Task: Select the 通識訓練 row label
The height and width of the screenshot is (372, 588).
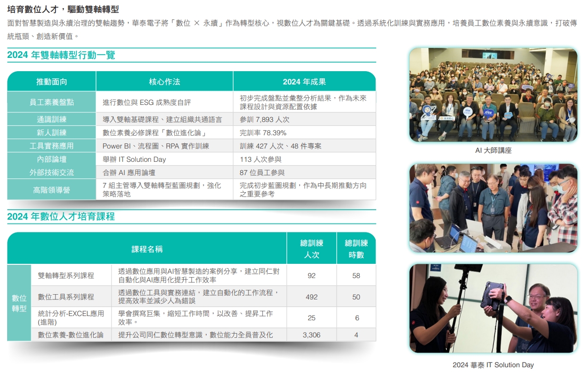Action: coord(51,119)
